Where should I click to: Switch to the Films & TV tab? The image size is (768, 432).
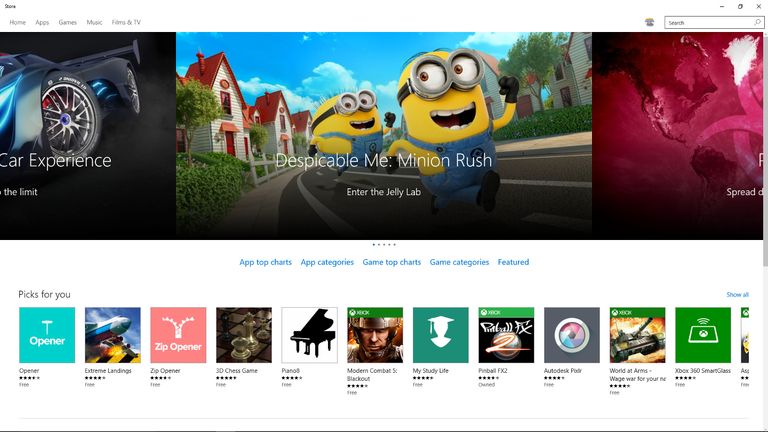126,23
